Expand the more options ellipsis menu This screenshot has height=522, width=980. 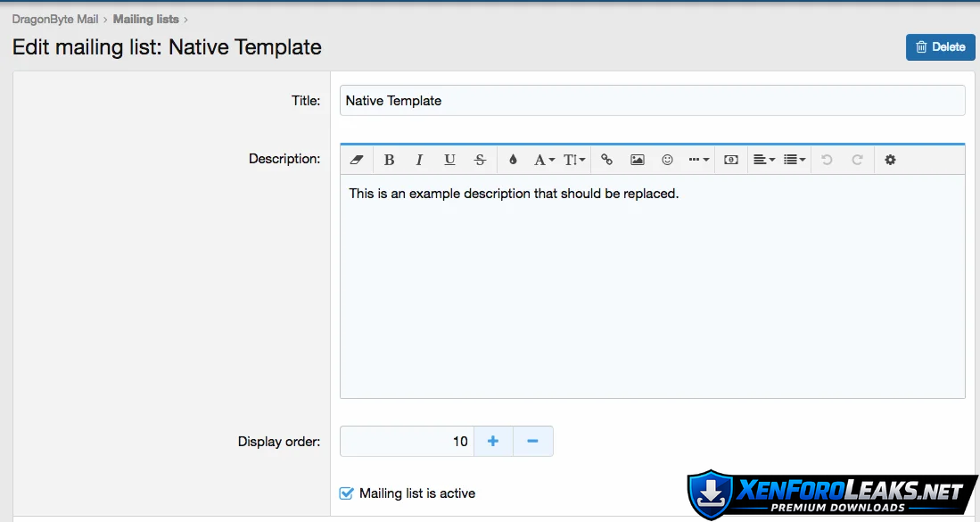point(699,160)
